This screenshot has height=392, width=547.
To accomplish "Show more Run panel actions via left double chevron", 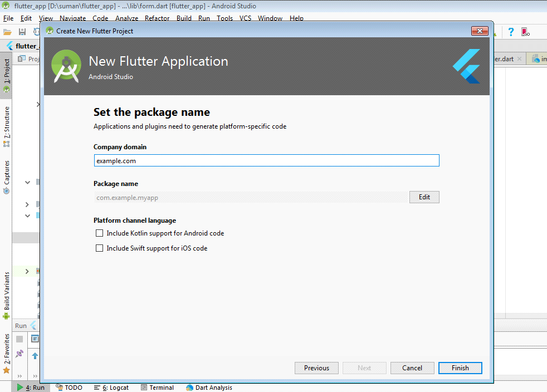I will [x=19, y=376].
